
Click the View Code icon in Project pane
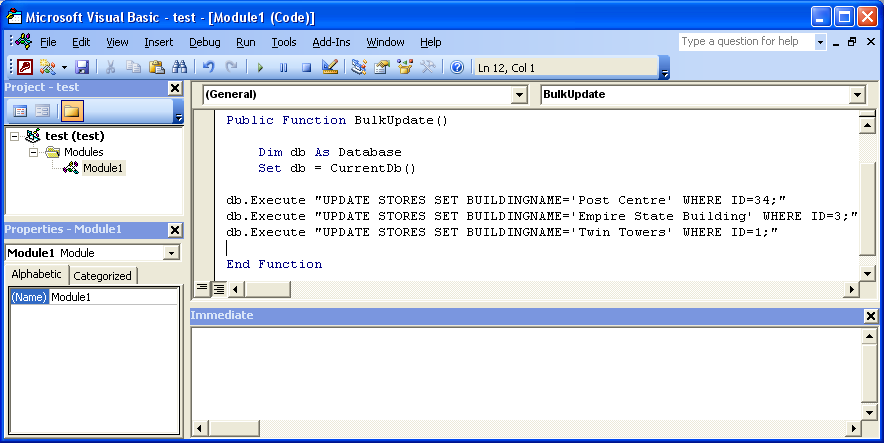point(20,111)
